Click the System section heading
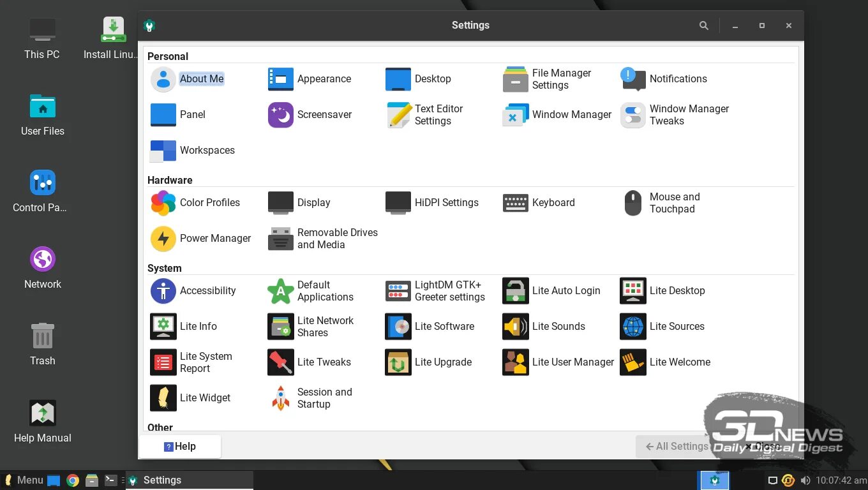Screen dimensions: 868x490 click(165, 268)
